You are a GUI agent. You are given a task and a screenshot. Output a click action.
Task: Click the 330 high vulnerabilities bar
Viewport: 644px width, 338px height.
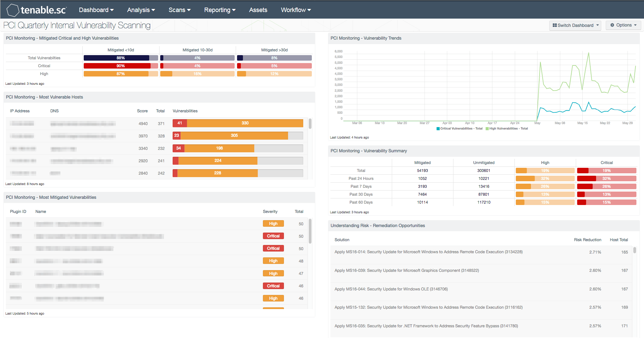245,123
